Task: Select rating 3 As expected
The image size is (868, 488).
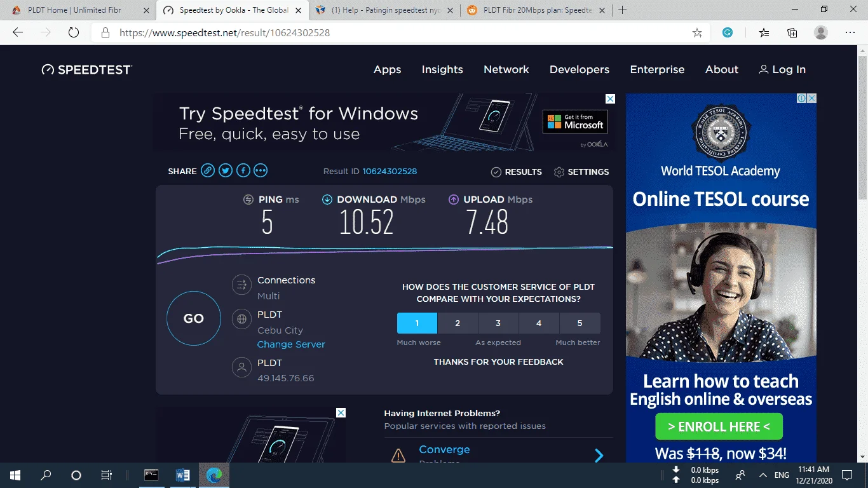Action: pyautogui.click(x=498, y=323)
